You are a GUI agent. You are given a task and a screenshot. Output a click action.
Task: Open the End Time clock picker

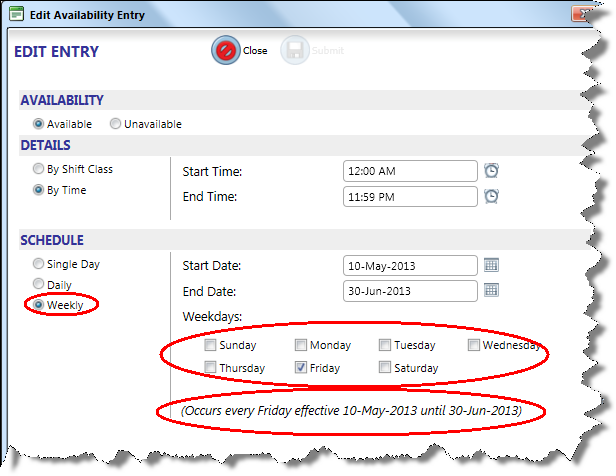(491, 197)
